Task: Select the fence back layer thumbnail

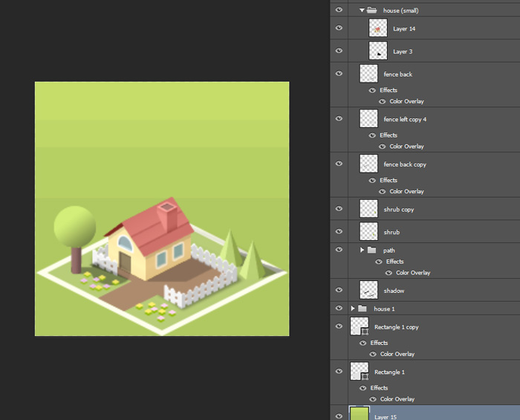Action: click(x=368, y=74)
